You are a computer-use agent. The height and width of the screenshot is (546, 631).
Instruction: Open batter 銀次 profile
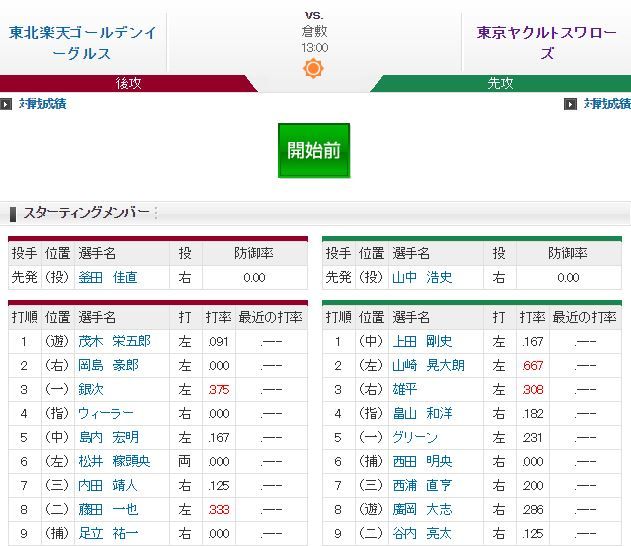(91, 389)
